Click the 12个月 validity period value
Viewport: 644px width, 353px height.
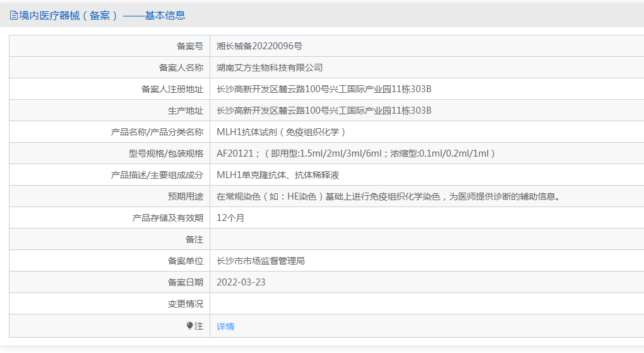point(230,218)
